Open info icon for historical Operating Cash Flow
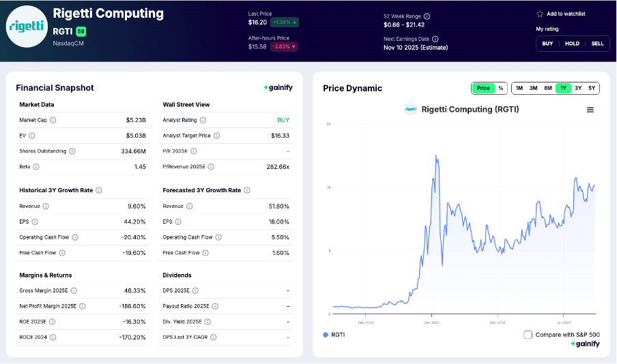Image resolution: width=617 pixels, height=364 pixels. [x=75, y=237]
